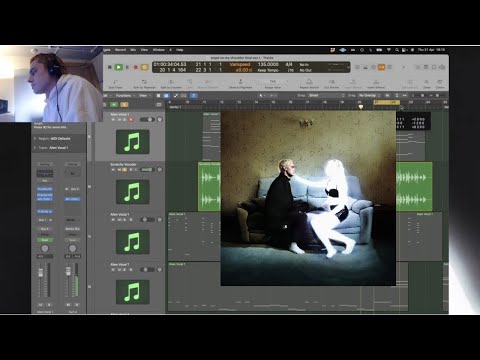Click the Setting button on the left channel strip
The height and width of the screenshot is (360, 480).
point(45,164)
